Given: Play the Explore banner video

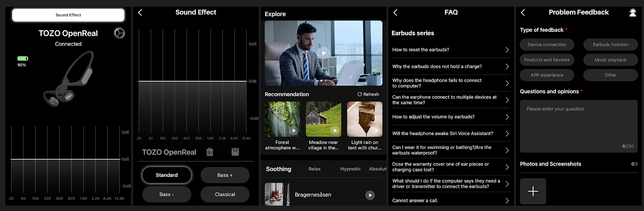Looking at the screenshot, I should 323,53.
